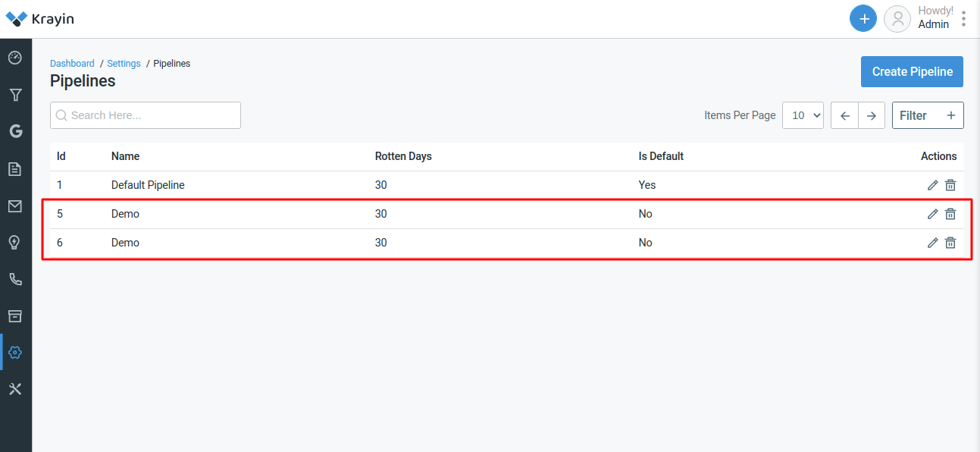Viewport: 980px width, 452px height.
Task: Open the Settings gear icon in sidebar
Action: coord(15,352)
